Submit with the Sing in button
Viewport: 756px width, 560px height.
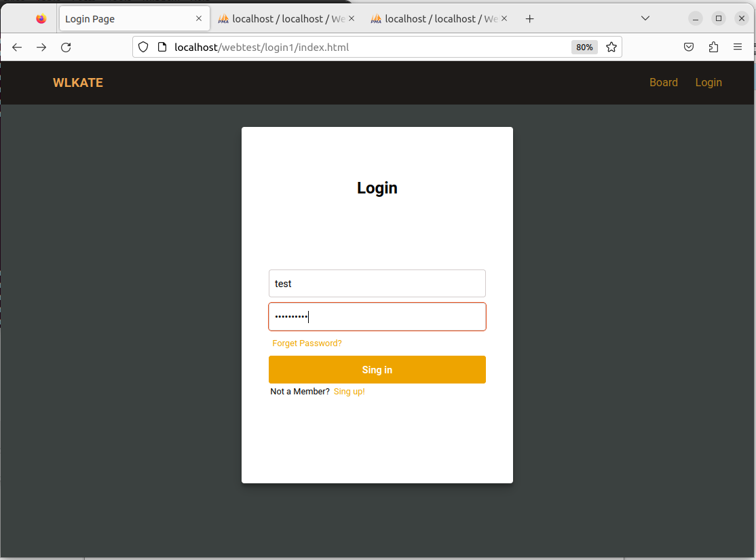[x=377, y=370]
